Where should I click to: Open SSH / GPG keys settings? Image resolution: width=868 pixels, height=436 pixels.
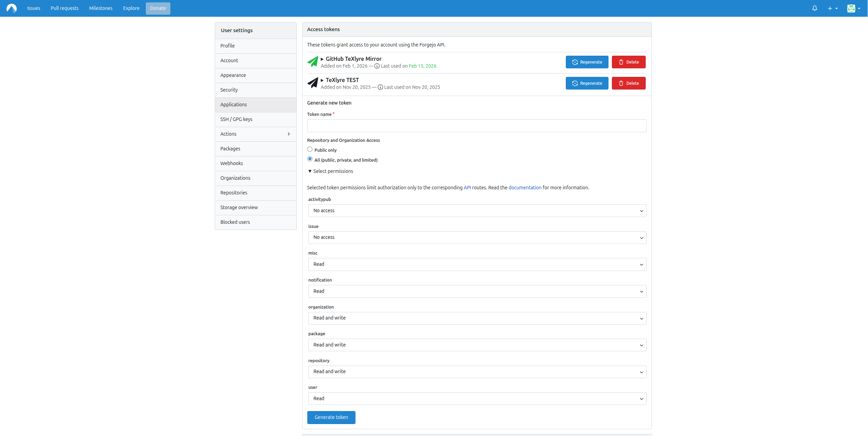click(236, 119)
